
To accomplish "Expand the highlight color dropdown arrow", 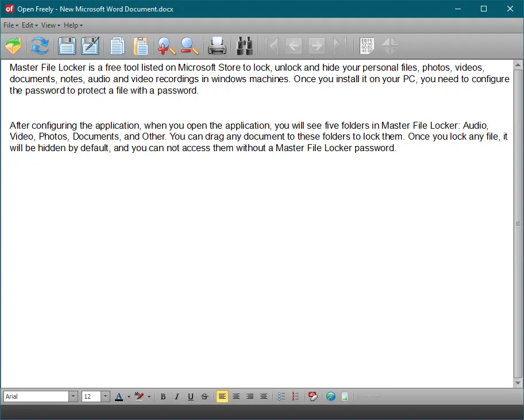I will (x=149, y=397).
